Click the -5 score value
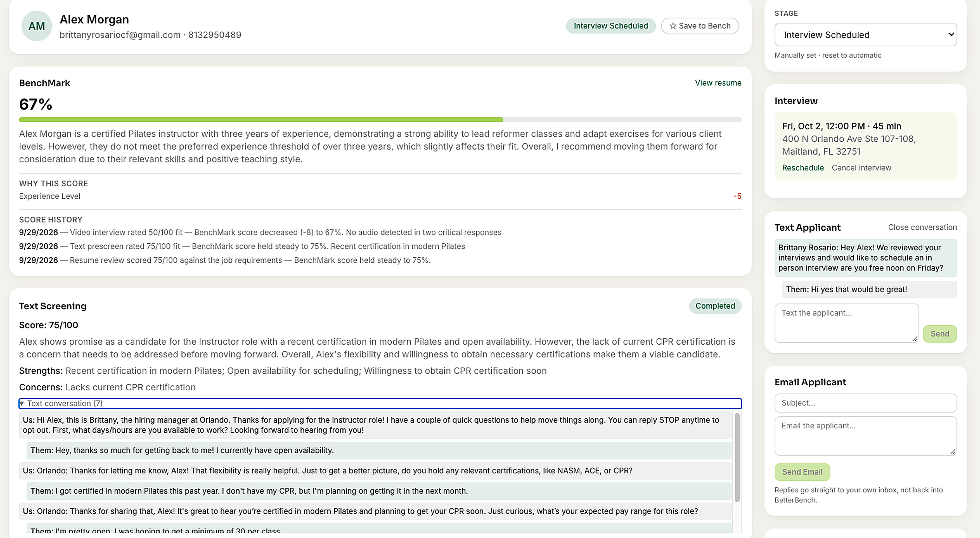 click(x=737, y=196)
